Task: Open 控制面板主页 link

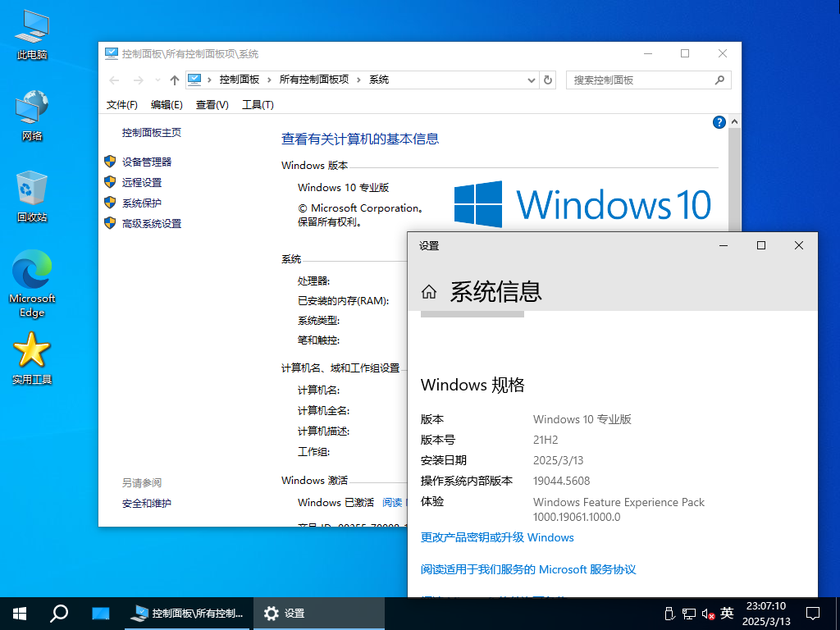Action: pos(152,132)
